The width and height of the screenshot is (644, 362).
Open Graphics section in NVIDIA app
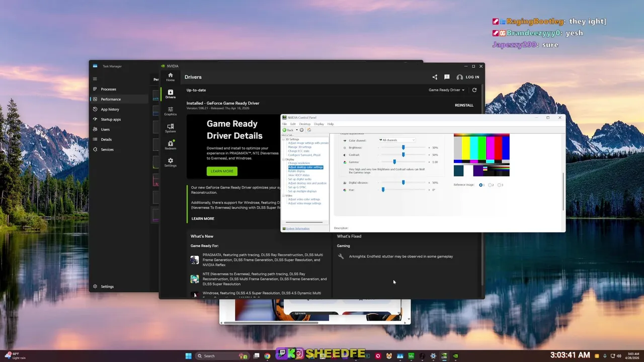point(170,111)
